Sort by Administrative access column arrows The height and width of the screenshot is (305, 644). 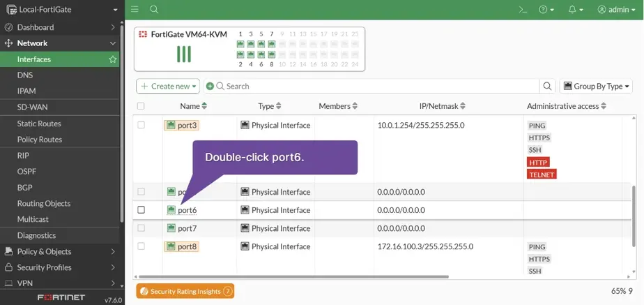(x=604, y=106)
